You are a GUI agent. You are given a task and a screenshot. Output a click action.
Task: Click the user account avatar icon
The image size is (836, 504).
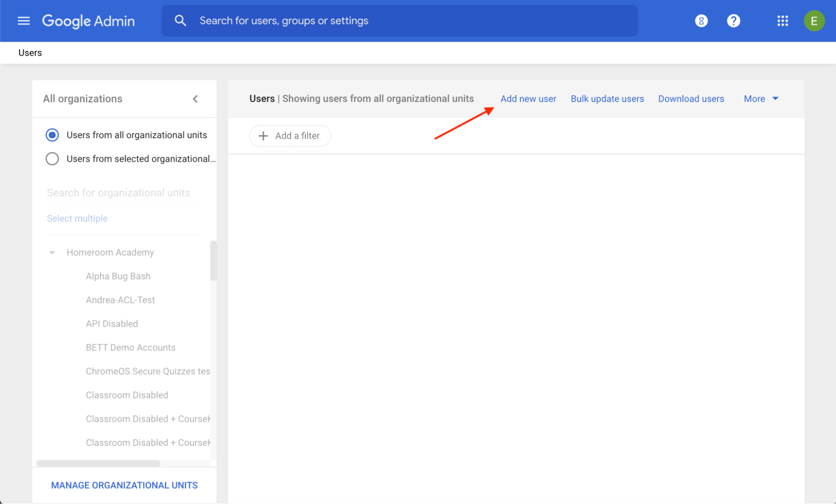815,21
